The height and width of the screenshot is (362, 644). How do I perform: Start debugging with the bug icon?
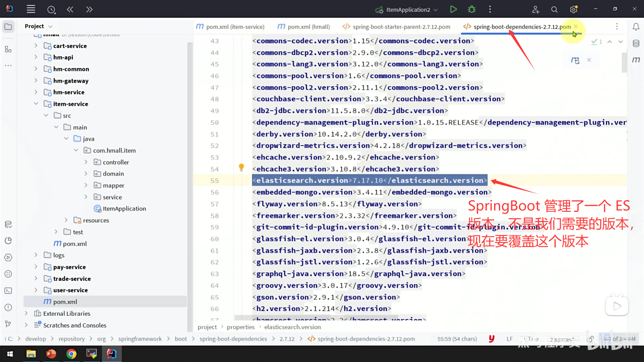tap(472, 9)
